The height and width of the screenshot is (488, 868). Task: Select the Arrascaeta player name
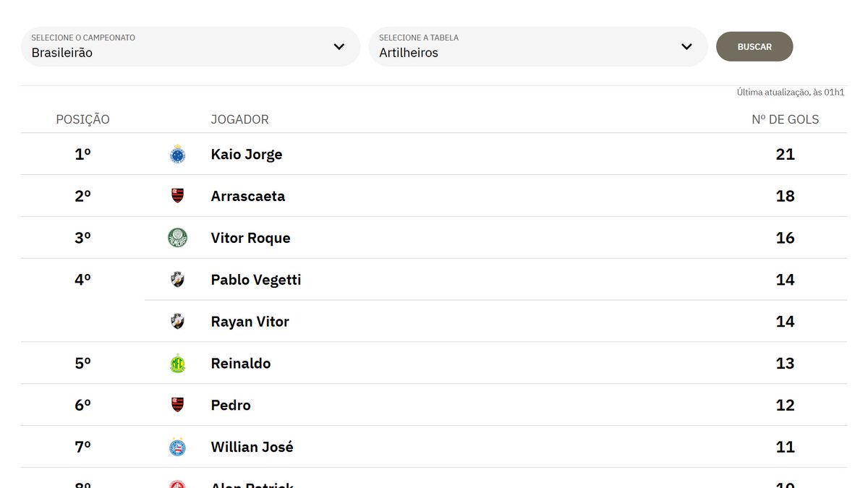coord(248,196)
